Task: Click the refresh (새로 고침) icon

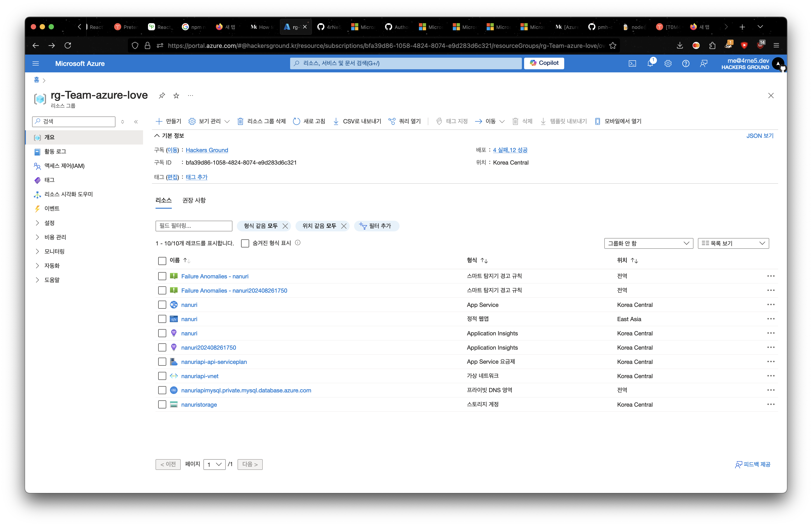Action: (297, 121)
